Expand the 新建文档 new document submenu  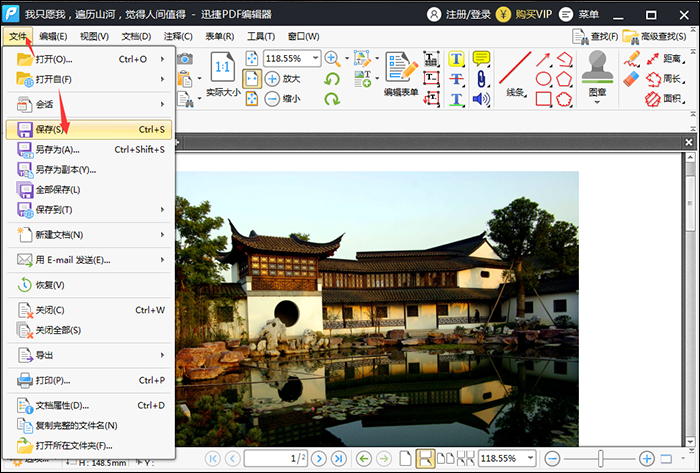(x=90, y=234)
